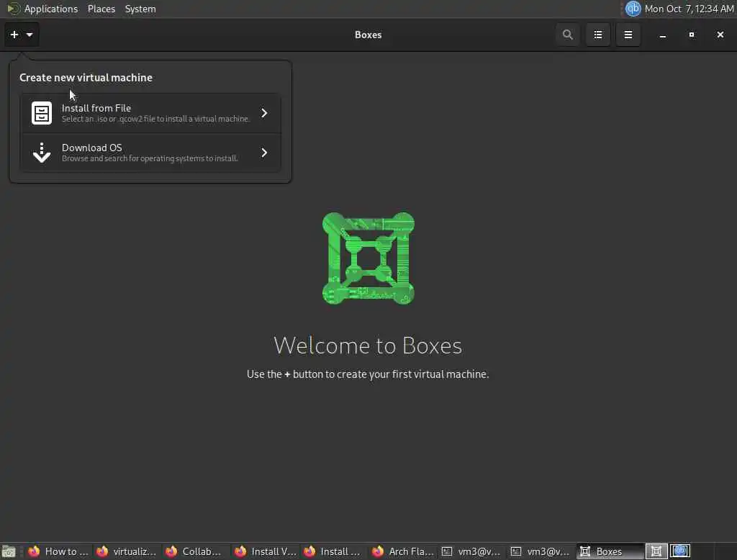Choose Download OS option
This screenshot has width=737, height=560.
(150, 153)
